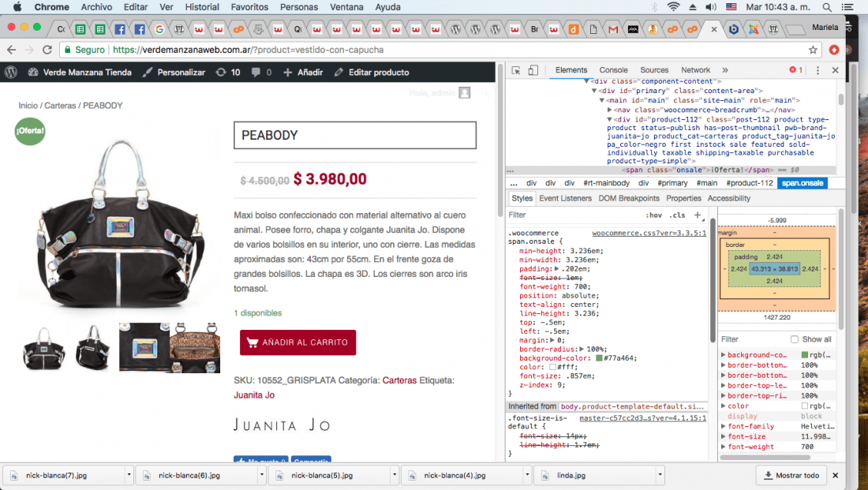868x490 pixels.
Task: Switch to the Gmail tab
Action: click(x=613, y=29)
